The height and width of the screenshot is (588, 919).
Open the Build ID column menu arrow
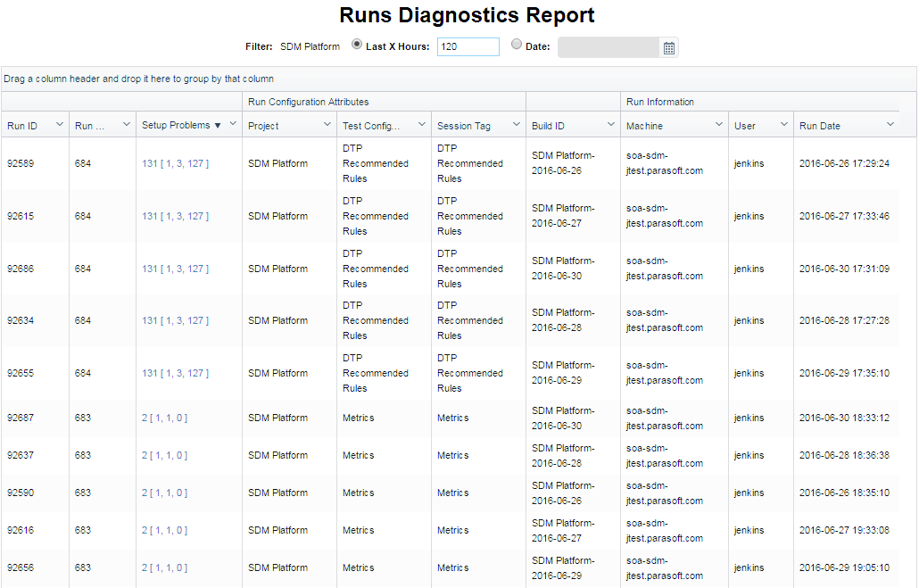click(x=610, y=124)
